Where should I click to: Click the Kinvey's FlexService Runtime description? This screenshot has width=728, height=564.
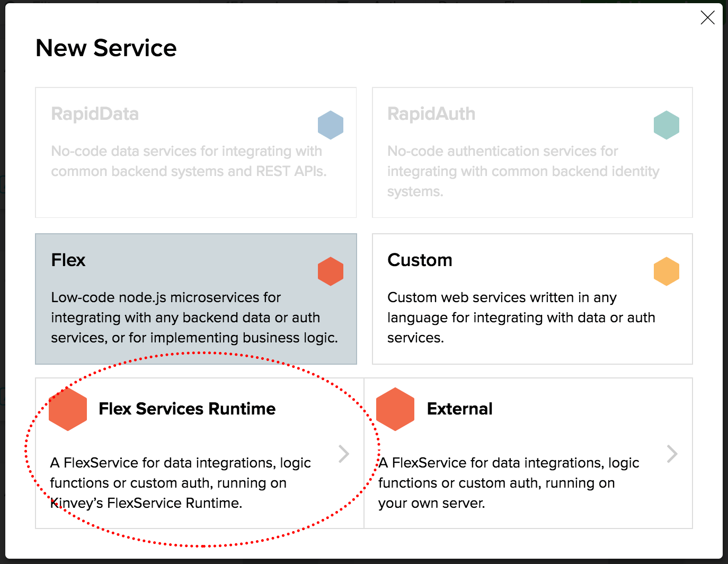click(180, 483)
